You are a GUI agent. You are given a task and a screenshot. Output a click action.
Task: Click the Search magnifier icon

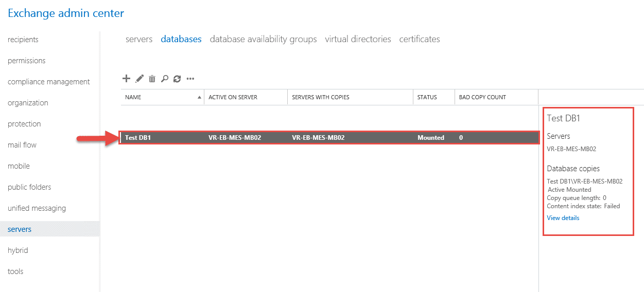[x=165, y=79]
